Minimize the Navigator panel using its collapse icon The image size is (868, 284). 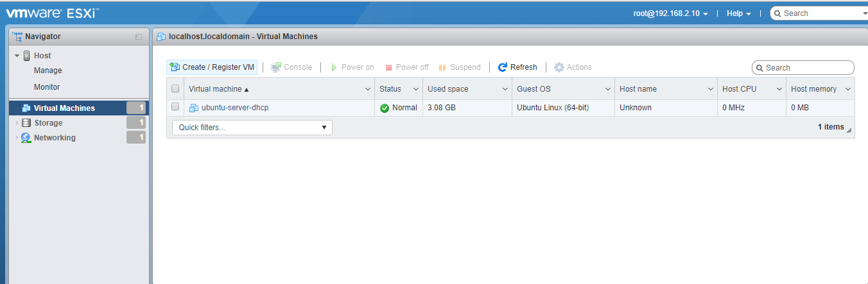pyautogui.click(x=139, y=37)
